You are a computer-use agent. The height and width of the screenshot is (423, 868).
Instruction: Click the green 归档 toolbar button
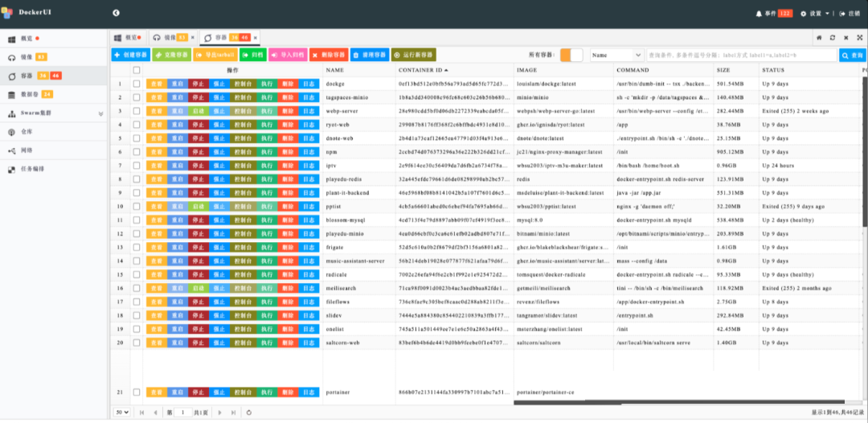253,55
